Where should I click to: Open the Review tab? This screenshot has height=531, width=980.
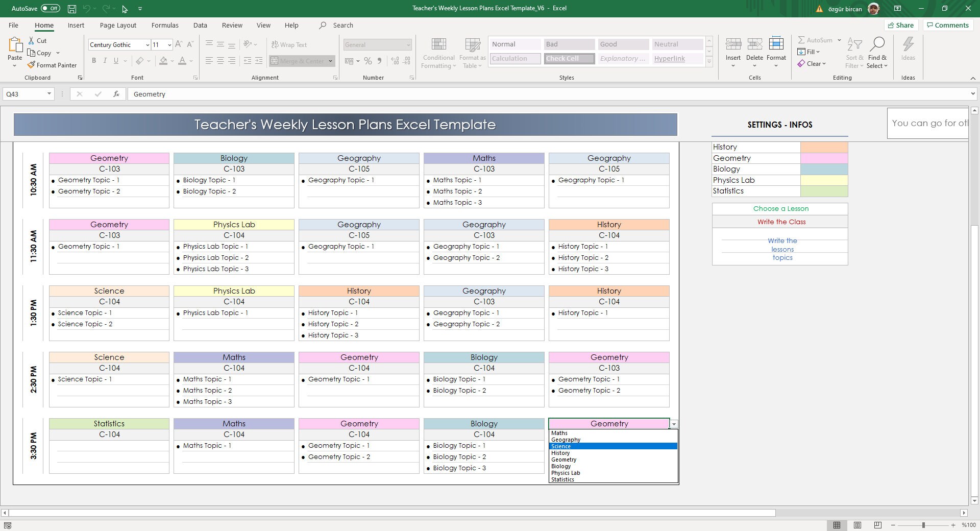(232, 25)
